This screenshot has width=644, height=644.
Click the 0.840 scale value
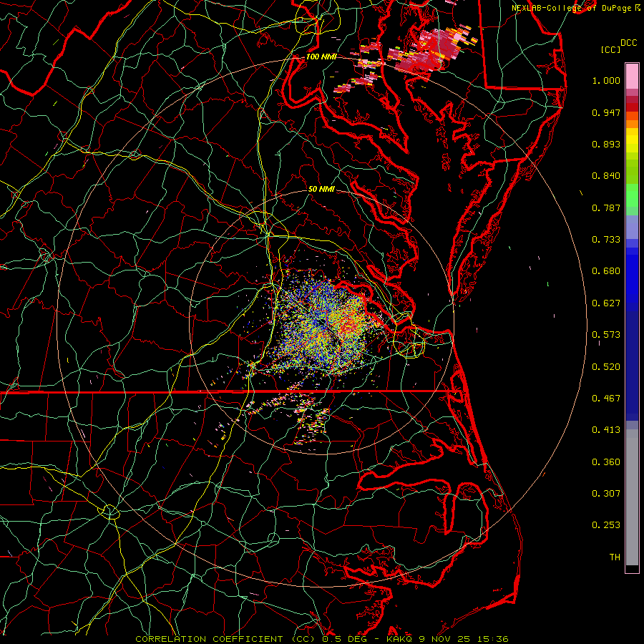click(606, 176)
